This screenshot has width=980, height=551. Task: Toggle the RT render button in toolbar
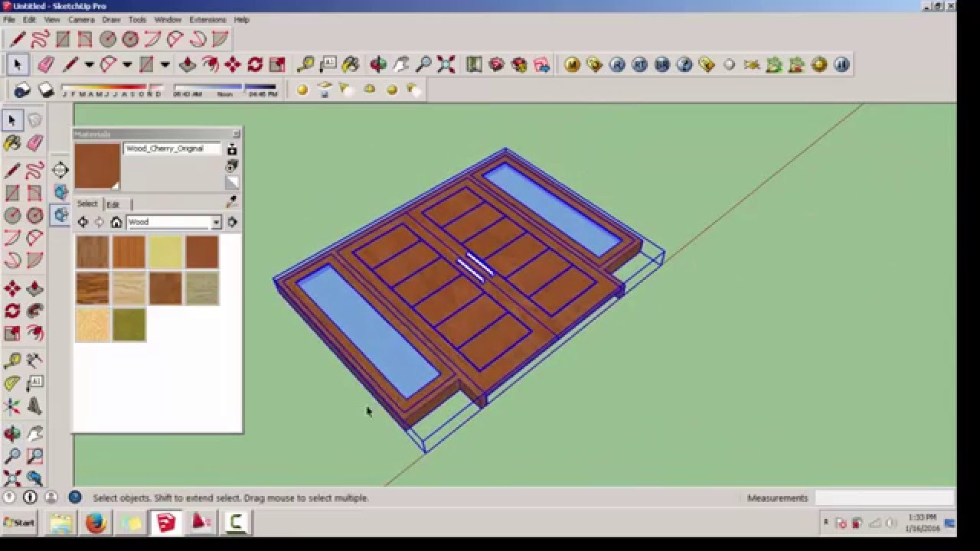pyautogui.click(x=639, y=65)
